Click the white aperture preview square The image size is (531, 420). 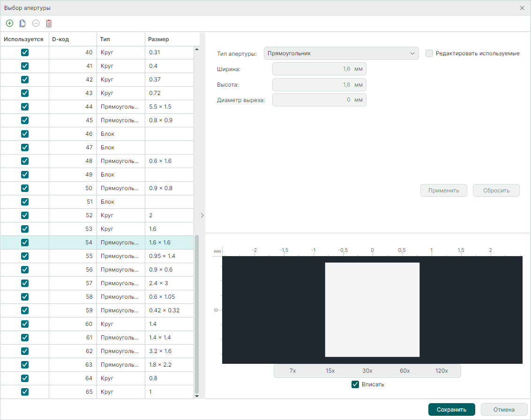[372, 309]
